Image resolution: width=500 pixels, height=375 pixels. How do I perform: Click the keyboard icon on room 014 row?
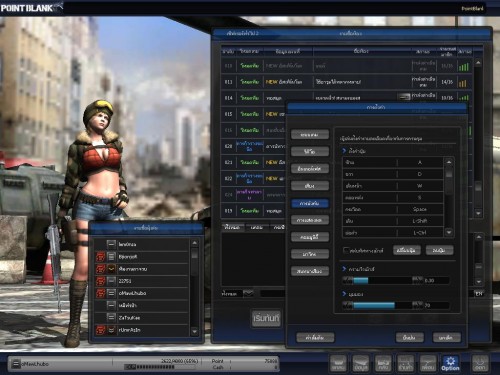tap(404, 97)
